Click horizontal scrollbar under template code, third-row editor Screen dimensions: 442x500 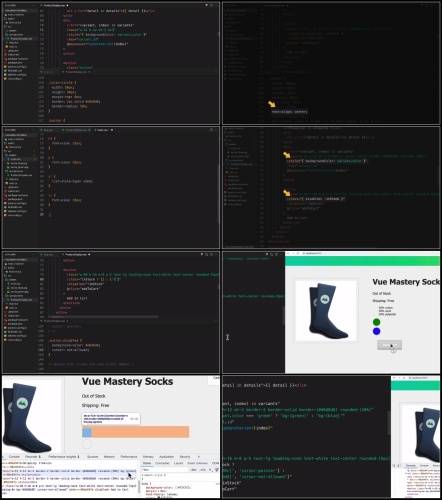[103, 317]
